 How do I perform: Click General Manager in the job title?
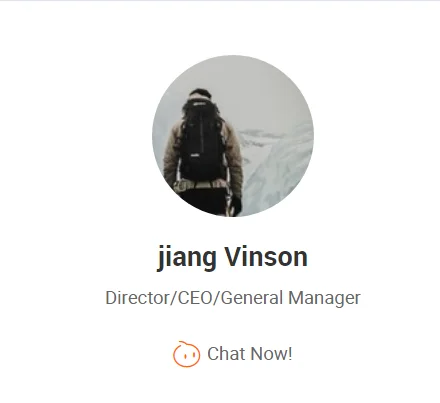point(291,298)
